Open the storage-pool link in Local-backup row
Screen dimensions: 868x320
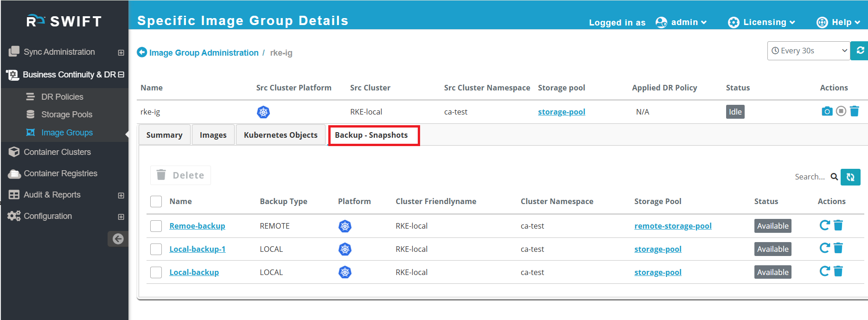pos(658,272)
